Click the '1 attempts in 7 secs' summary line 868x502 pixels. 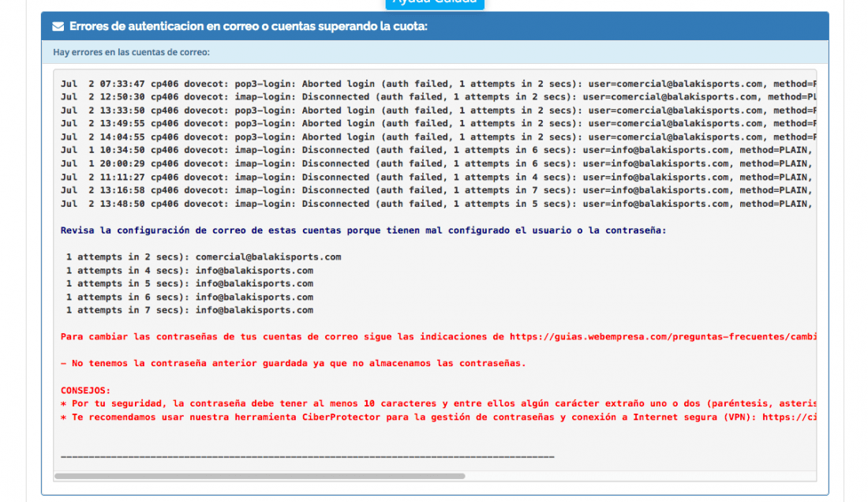(189, 310)
